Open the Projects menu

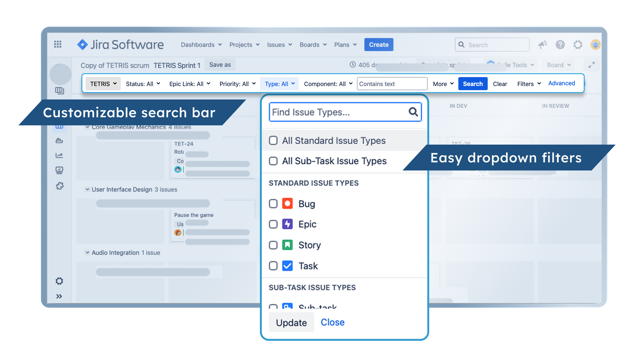coord(244,45)
